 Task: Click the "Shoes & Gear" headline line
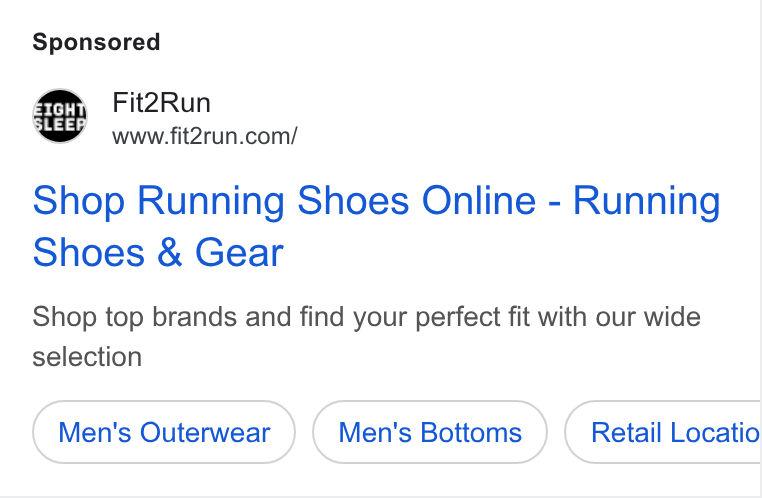(x=158, y=253)
